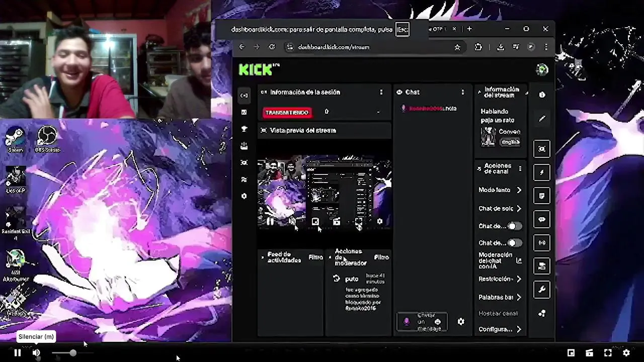644x362 pixels.
Task: Collapse the Acciones de canal panel
Action: point(479,169)
